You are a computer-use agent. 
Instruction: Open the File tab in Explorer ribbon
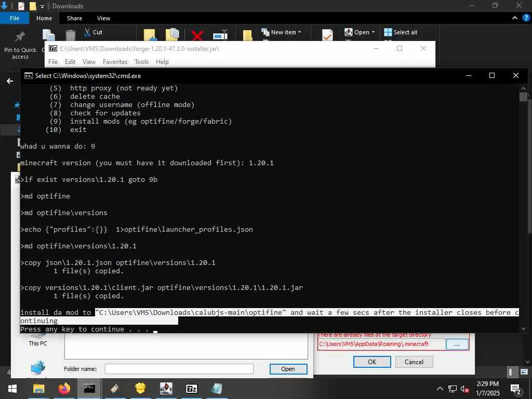(x=14, y=18)
